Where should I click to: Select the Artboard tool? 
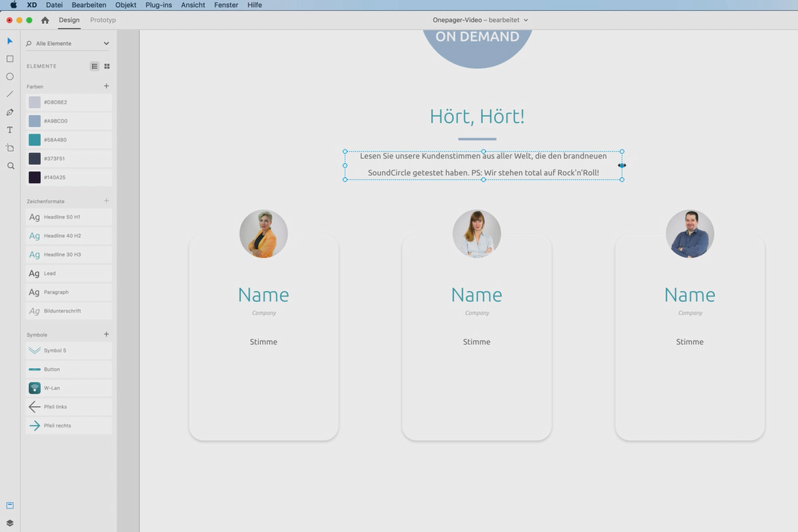(10, 148)
